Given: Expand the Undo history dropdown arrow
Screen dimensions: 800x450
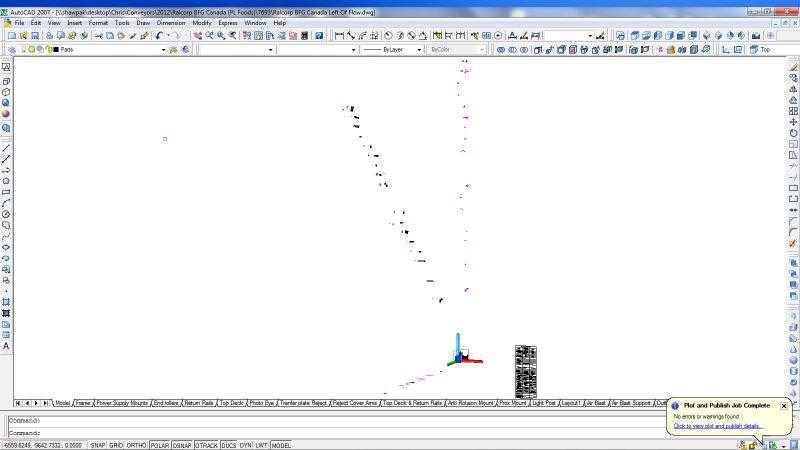Looking at the screenshot, I should point(168,35).
